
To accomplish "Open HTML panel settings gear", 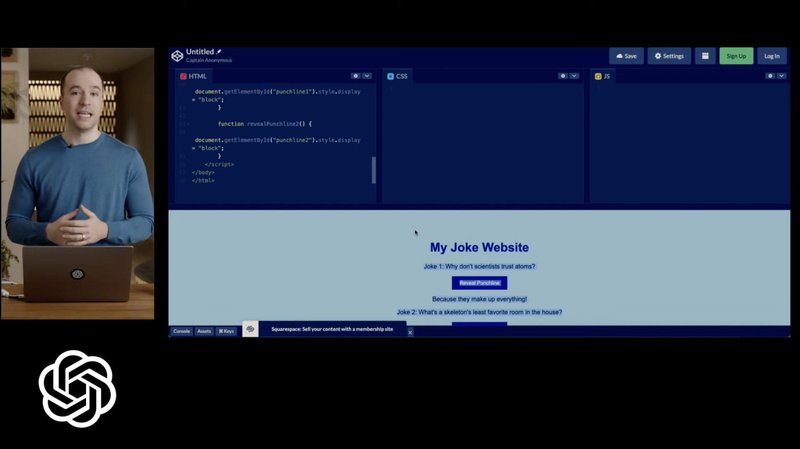I will point(356,76).
